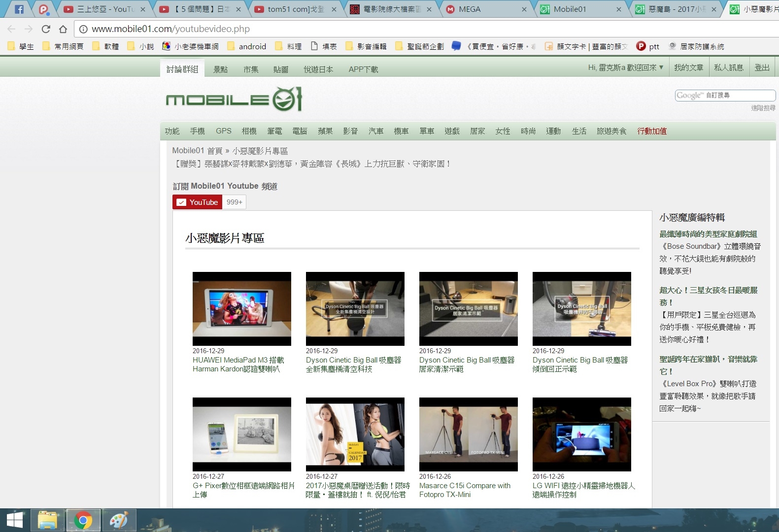Open the ptt bookmark
779x532 pixels.
click(648, 46)
